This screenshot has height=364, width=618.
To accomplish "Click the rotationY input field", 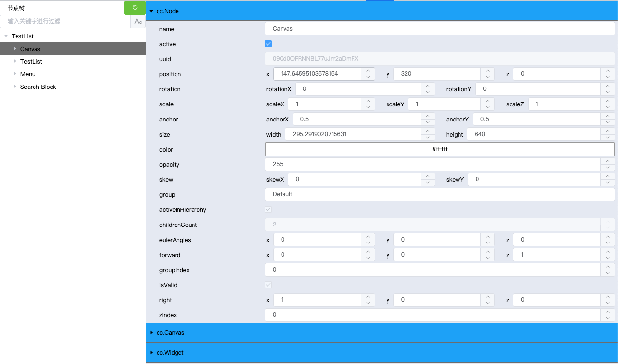I will tap(538, 89).
